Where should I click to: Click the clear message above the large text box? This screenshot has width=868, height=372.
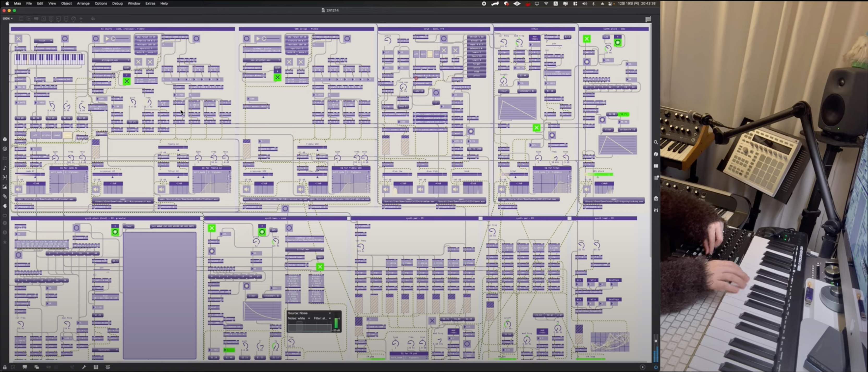pos(129,226)
